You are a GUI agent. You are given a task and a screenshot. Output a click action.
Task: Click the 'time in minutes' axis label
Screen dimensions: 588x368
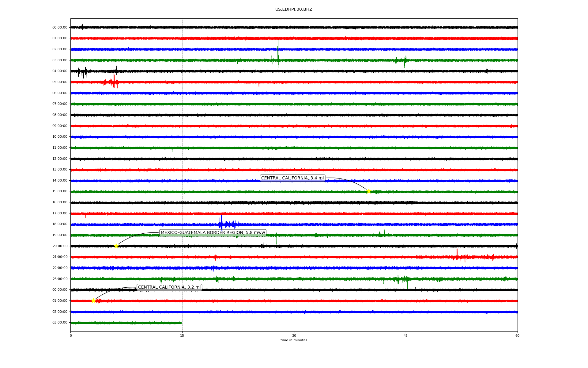click(294, 340)
